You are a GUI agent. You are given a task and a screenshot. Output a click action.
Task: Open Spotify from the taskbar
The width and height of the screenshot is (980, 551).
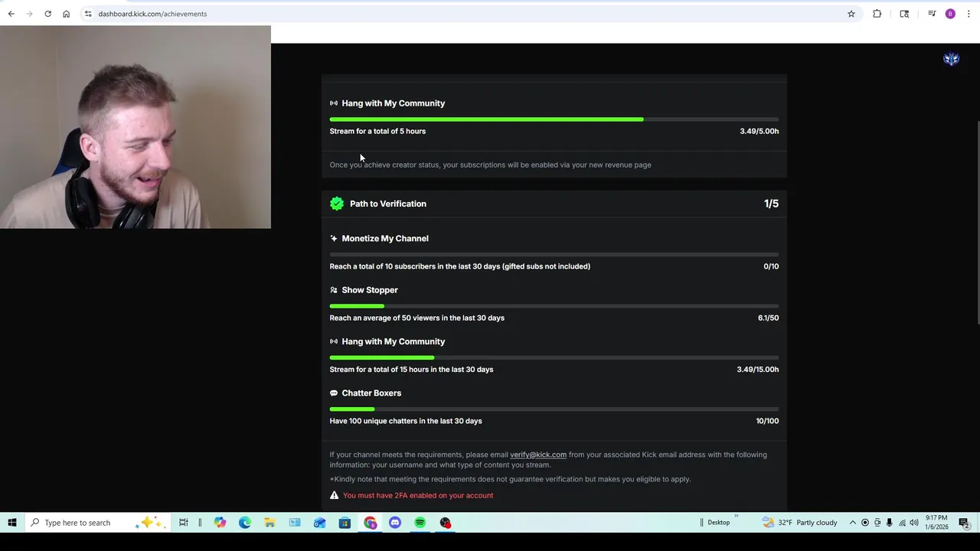(420, 523)
